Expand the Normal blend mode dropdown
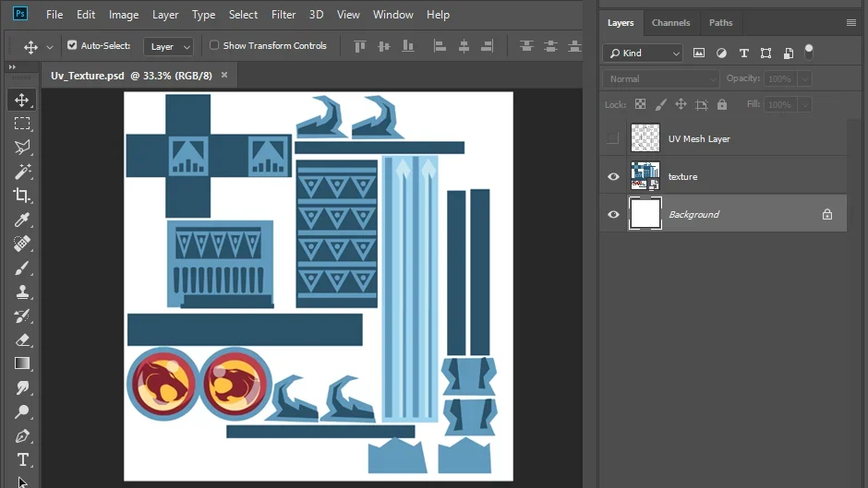 (x=661, y=79)
